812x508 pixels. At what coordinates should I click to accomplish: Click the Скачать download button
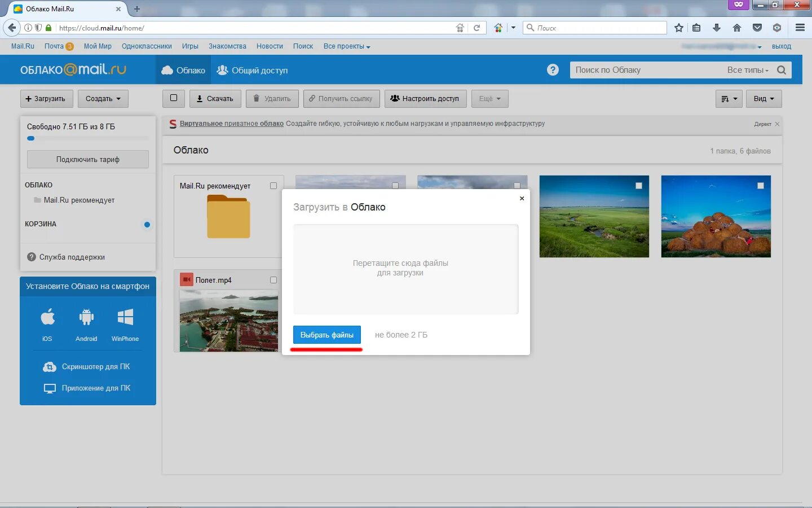[215, 99]
